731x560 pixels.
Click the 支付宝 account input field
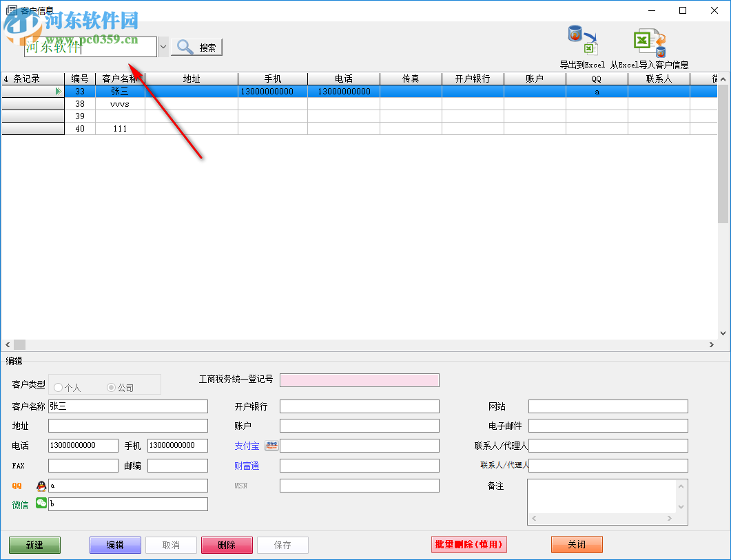point(360,445)
